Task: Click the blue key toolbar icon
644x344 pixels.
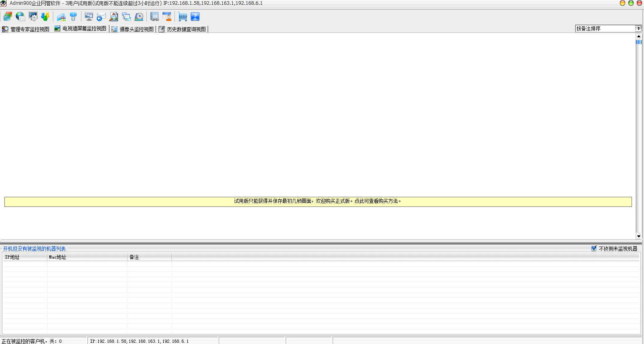Action: pyautogui.click(x=73, y=16)
